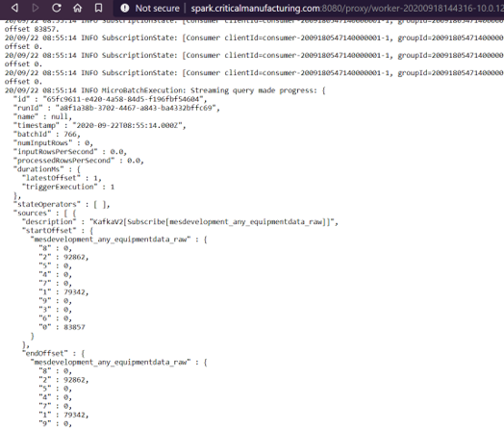
Task: Go forward using the browser forward arrow
Action: (36, 8)
